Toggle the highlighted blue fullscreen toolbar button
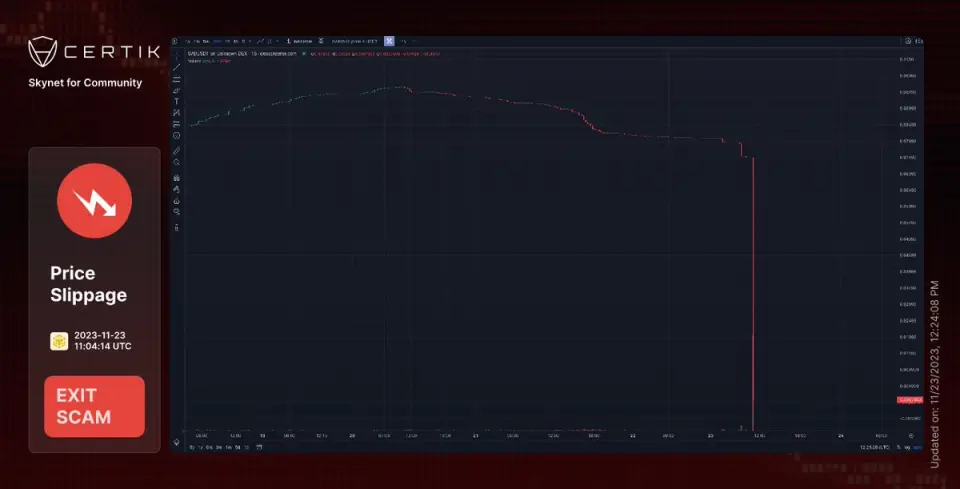 coord(389,41)
